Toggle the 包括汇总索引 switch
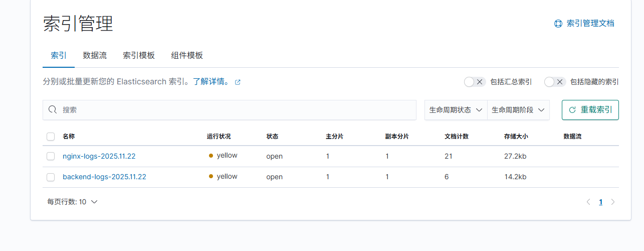The width and height of the screenshot is (644, 251). [475, 82]
